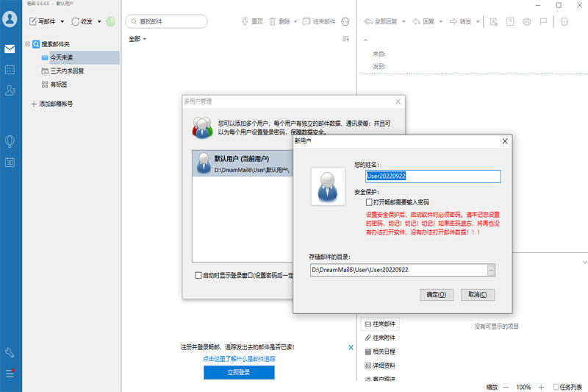588x392 pixels.
Task: Click zoom-in plus button in status bar
Action: click(541, 387)
